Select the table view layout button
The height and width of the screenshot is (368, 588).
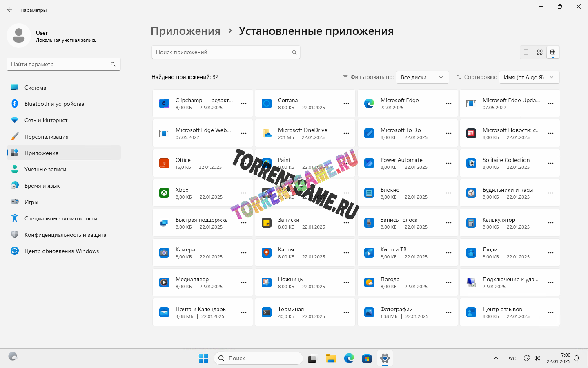[x=553, y=52]
